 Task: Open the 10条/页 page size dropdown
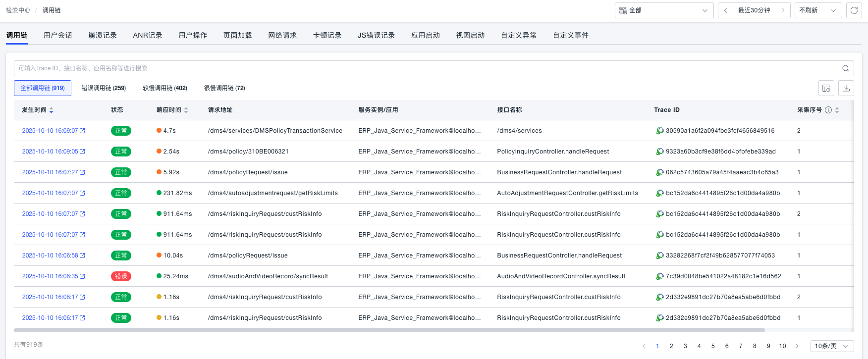coord(832,346)
